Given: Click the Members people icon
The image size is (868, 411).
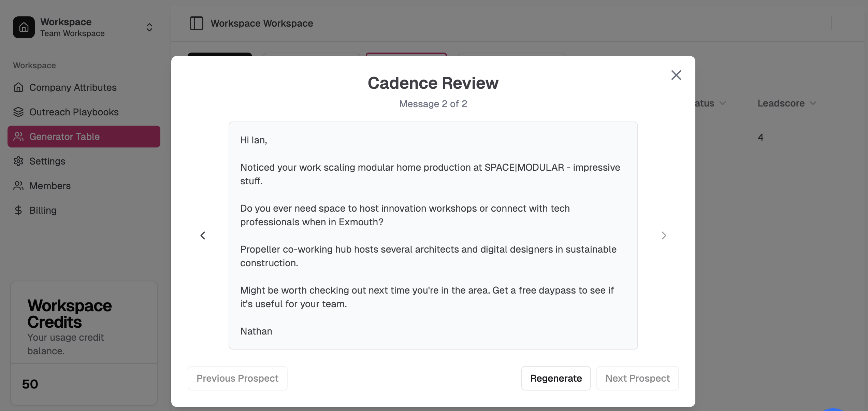Looking at the screenshot, I should point(18,186).
